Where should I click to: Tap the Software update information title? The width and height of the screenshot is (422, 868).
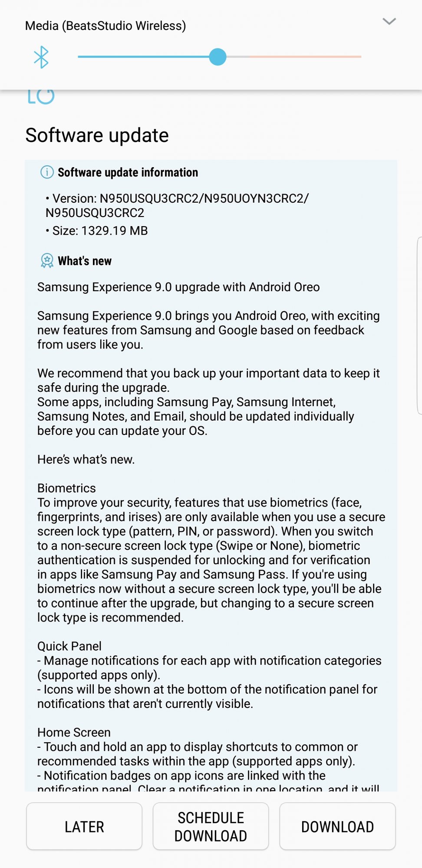coord(128,172)
